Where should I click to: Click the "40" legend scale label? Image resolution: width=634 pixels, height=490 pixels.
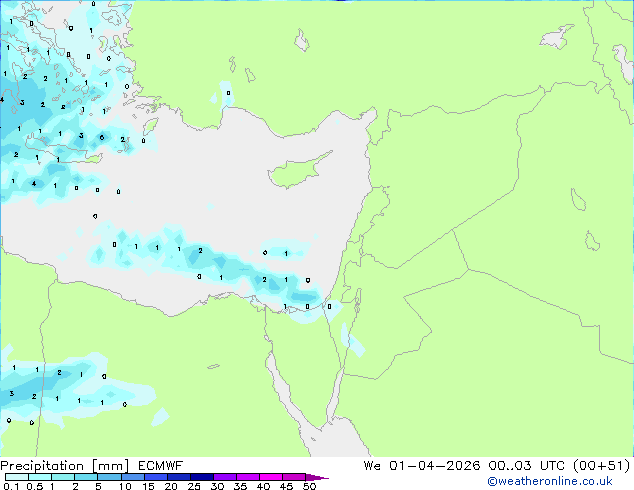[263, 486]
